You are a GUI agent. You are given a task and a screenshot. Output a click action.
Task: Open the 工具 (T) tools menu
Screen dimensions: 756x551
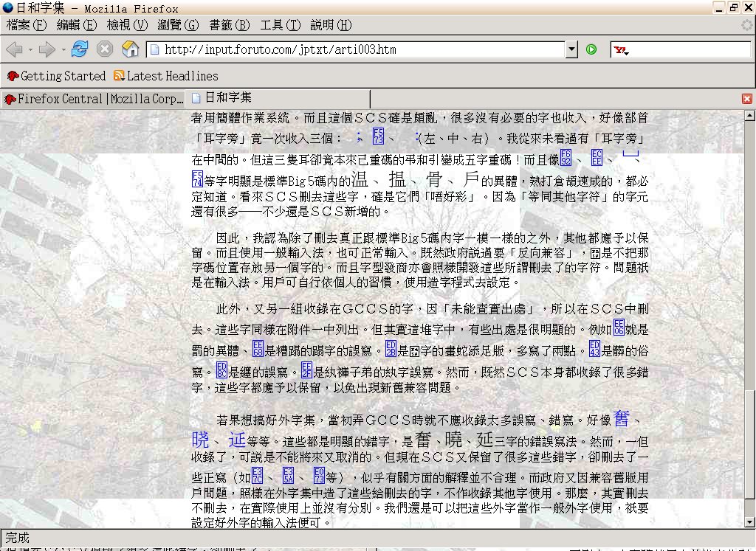pos(280,25)
